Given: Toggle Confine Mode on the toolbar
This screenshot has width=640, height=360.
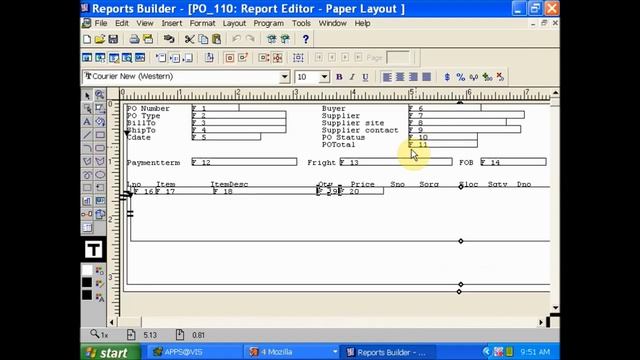Looking at the screenshot, I should tap(230, 58).
